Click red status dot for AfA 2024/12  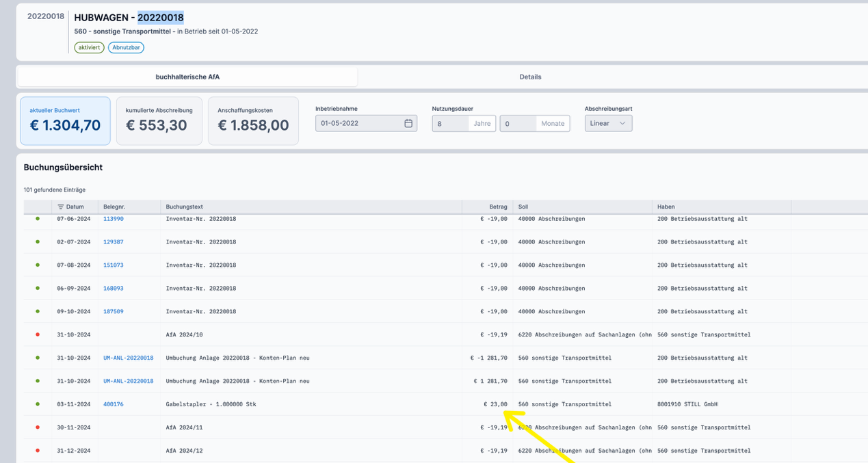pyautogui.click(x=38, y=451)
